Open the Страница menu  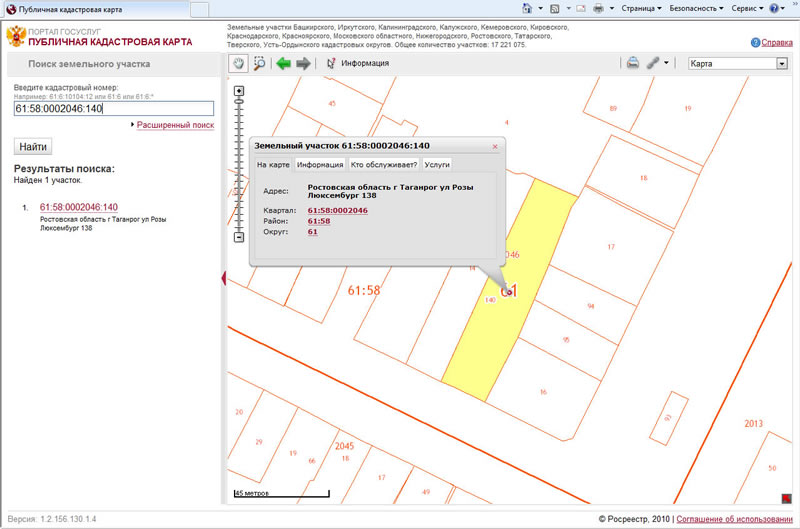(641, 8)
